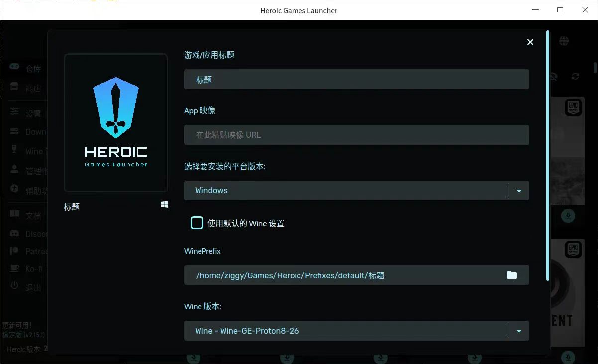The width and height of the screenshot is (598, 364).
Task: Toggle the hidden games eye-slash icon
Action: [x=554, y=76]
